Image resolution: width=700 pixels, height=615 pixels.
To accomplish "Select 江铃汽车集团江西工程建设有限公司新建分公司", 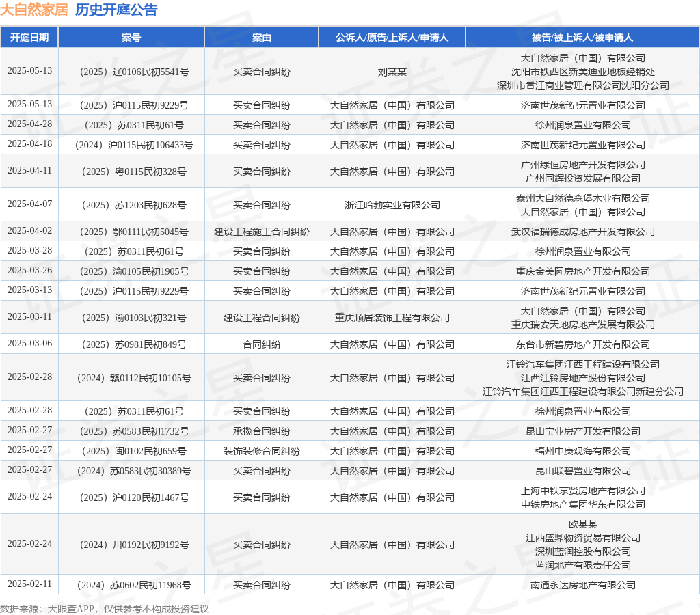I will point(582,392).
